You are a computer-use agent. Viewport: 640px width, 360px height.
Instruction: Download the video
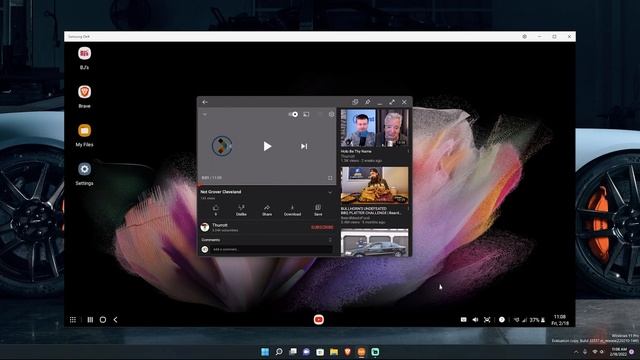coord(292,210)
